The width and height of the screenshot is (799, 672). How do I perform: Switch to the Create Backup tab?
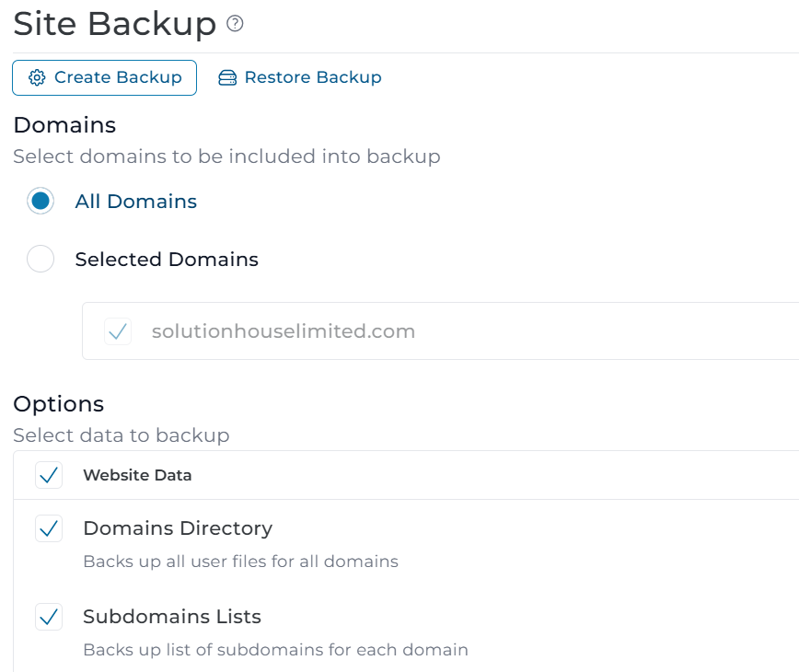tap(104, 78)
